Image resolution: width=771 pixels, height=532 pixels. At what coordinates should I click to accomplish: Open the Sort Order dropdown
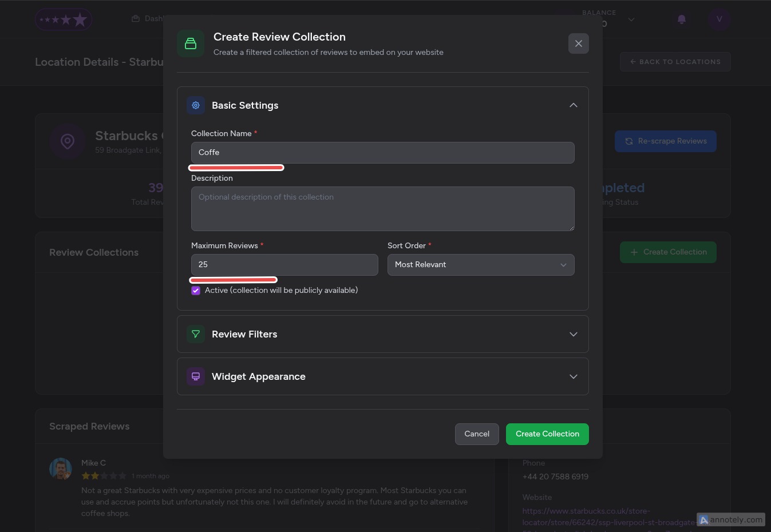tap(480, 265)
